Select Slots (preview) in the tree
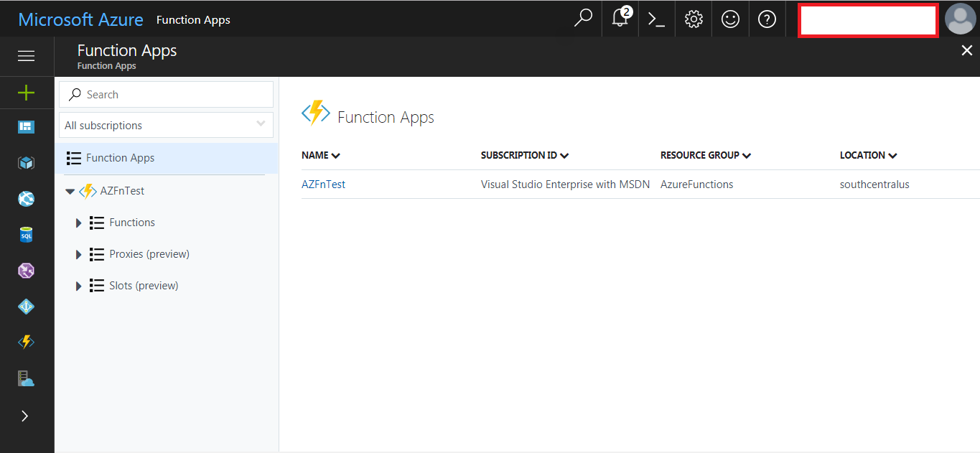 tap(144, 286)
